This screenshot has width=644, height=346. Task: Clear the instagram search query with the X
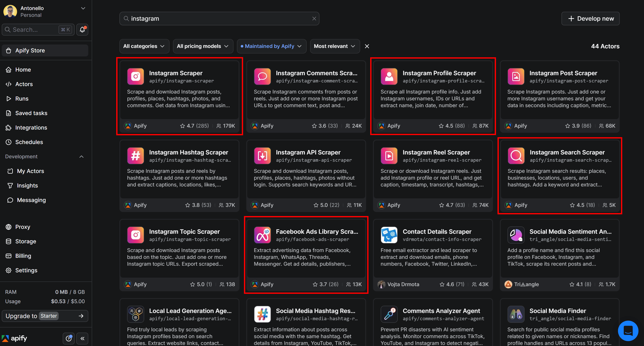[314, 18]
